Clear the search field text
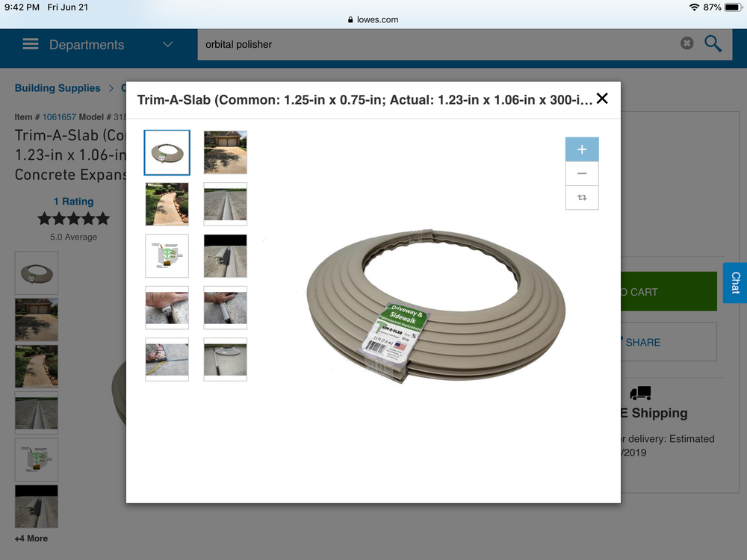The width and height of the screenshot is (747, 560). tap(686, 43)
